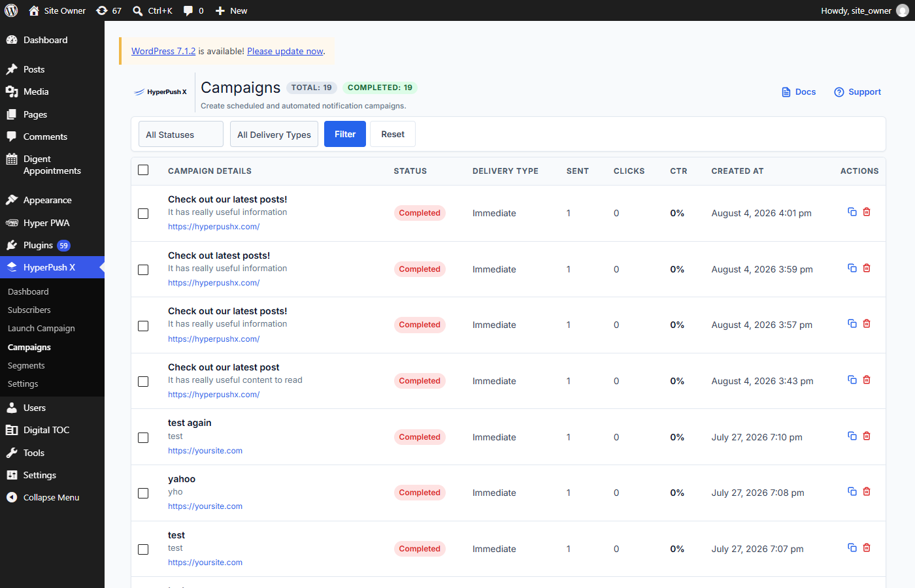Click the HyperPush X logo in header

click(161, 92)
